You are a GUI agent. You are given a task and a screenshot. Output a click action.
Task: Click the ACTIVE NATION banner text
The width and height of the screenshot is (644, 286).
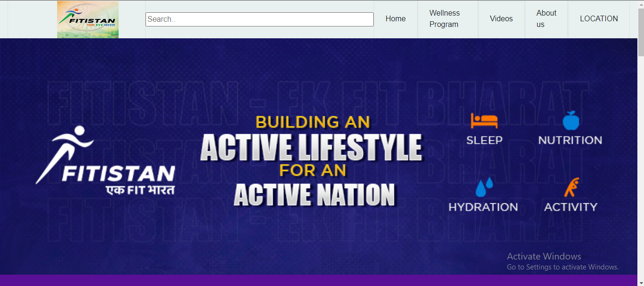tap(314, 194)
